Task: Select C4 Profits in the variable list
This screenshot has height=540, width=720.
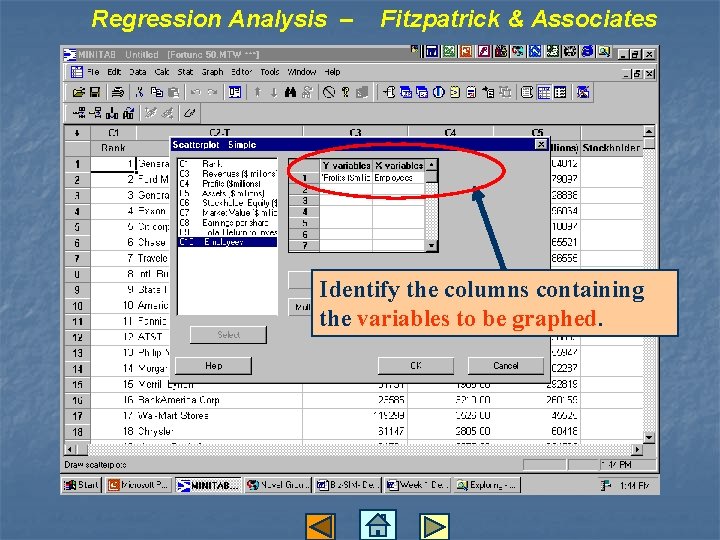Action: (x=227, y=183)
